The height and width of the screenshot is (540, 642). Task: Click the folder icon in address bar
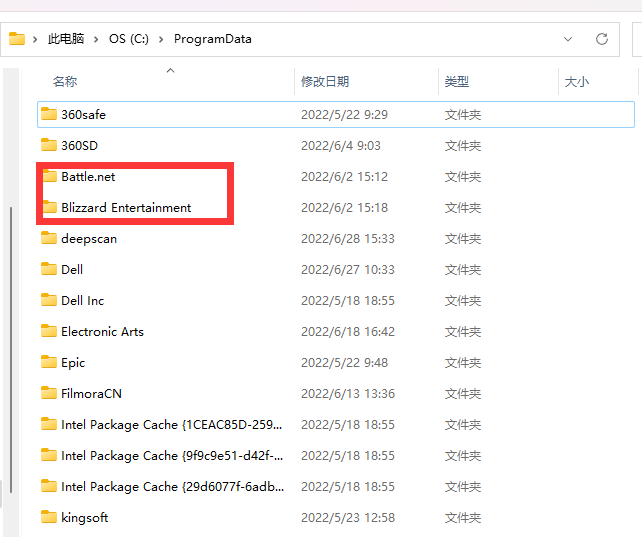pos(17,39)
